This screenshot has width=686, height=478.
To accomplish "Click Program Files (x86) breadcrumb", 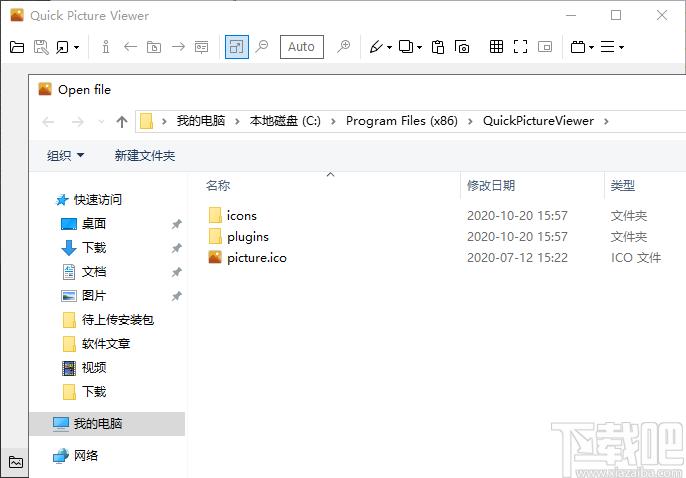I will pos(402,121).
